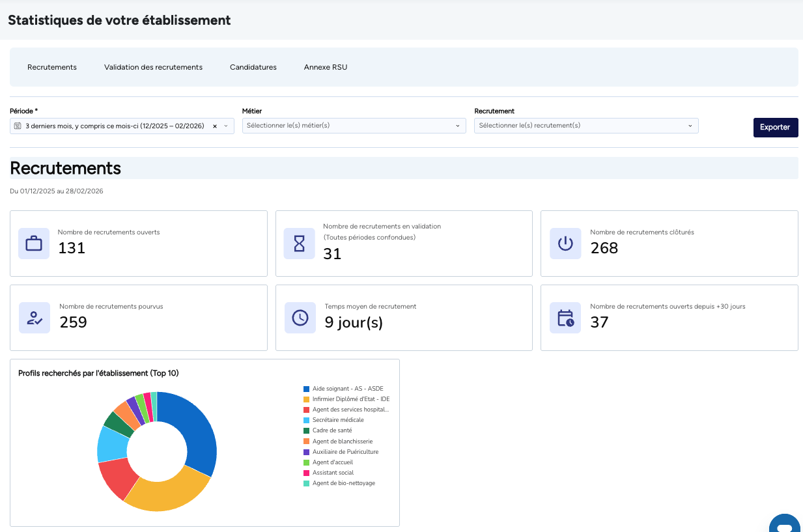Click the 'Statistiques de votre établissement' heading
803x532 pixels.
pos(119,20)
